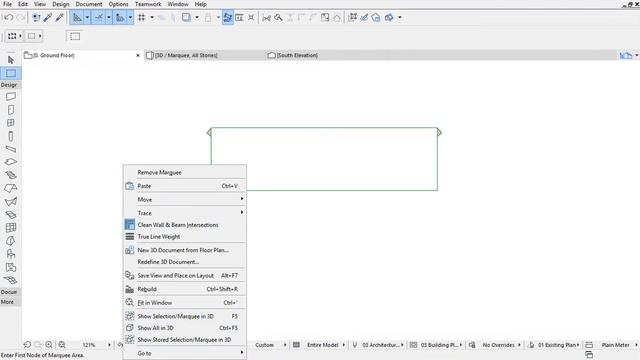Click the scissors Trim icon in toolbar
This screenshot has width=640, height=360.
(x=267, y=18)
